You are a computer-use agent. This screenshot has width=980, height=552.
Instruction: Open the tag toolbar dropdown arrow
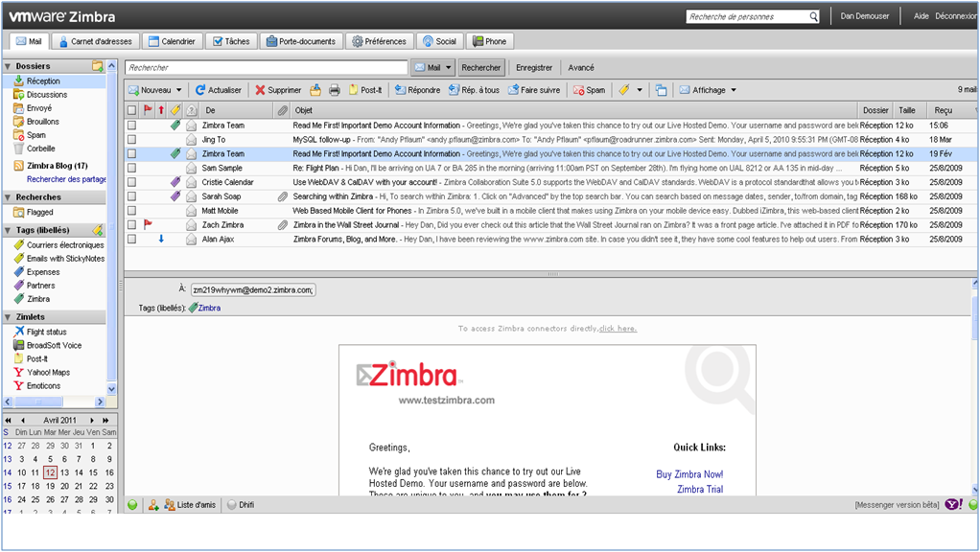(x=640, y=90)
